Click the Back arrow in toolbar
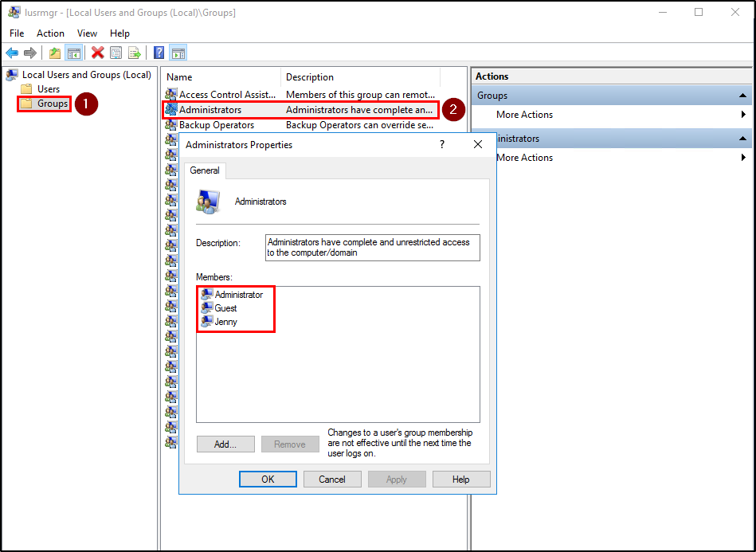 pos(12,53)
